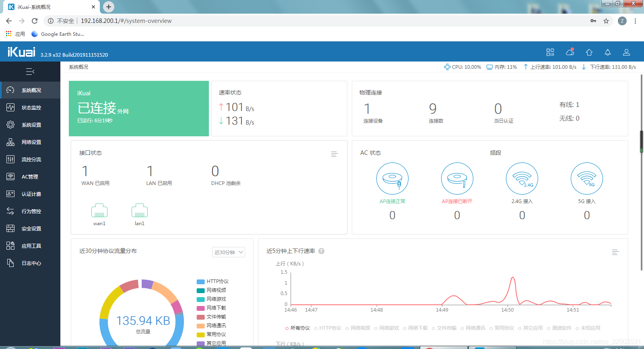Open 系统概况 in the sidebar
This screenshot has height=349, width=644.
click(x=30, y=90)
